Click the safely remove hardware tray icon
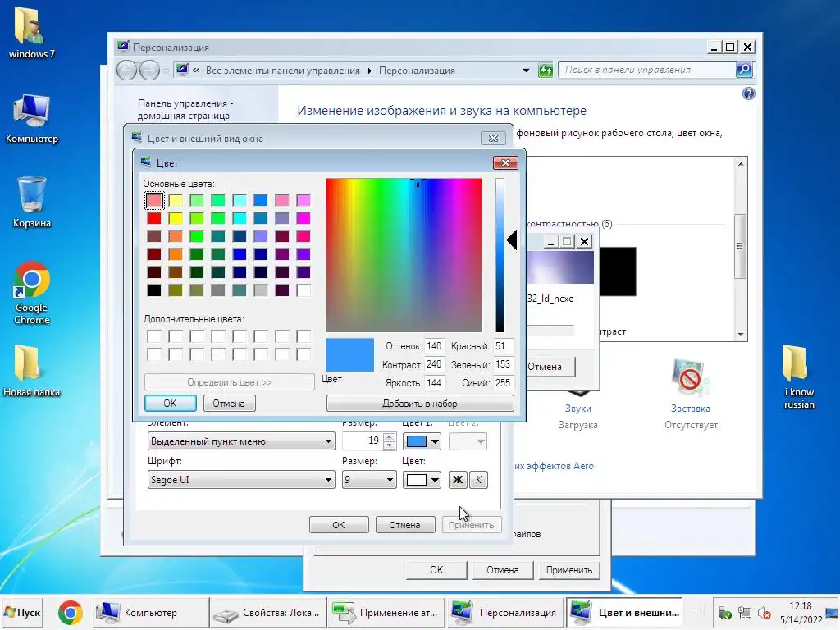 tap(725, 613)
